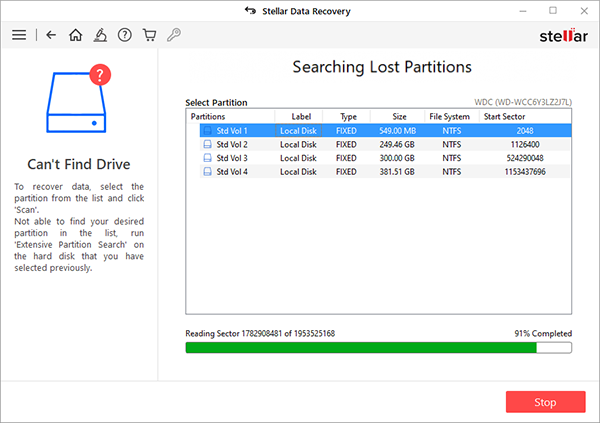This screenshot has height=423, width=600.
Task: Open the microscope tools icon
Action: tap(100, 35)
